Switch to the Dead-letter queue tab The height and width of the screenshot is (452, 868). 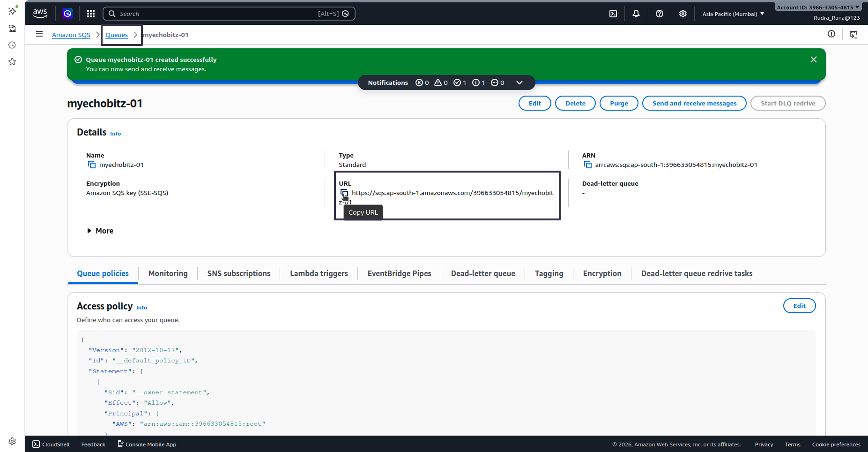[483, 273]
